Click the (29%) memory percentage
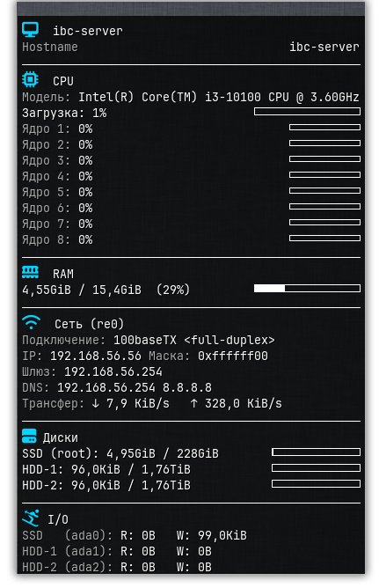This screenshot has height=588, width=379. coord(173,290)
